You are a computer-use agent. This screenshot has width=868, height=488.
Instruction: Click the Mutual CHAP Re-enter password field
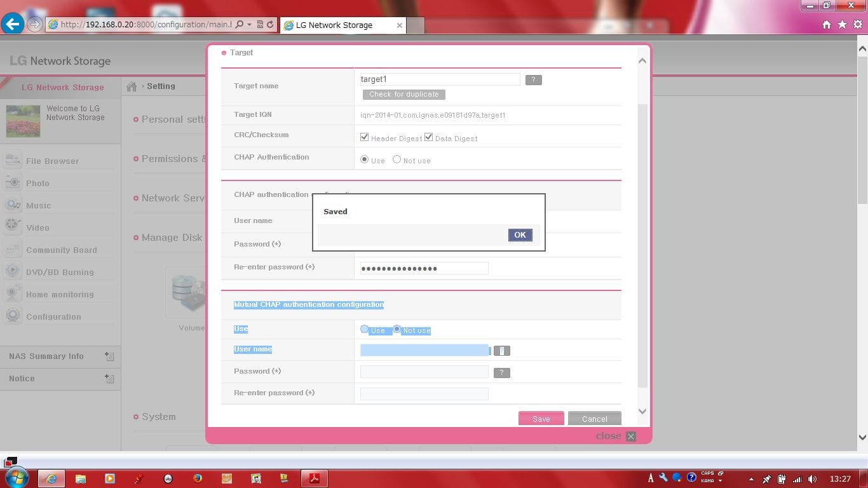point(424,394)
